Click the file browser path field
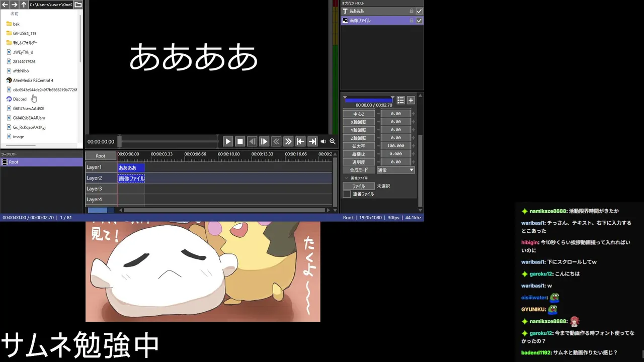 [x=51, y=5]
